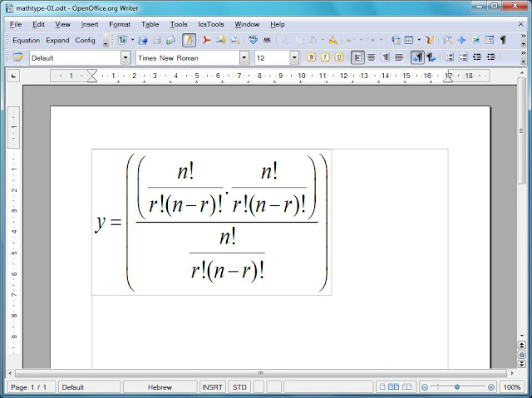
Task: Toggle AutoSpellcheck
Action: (267, 41)
